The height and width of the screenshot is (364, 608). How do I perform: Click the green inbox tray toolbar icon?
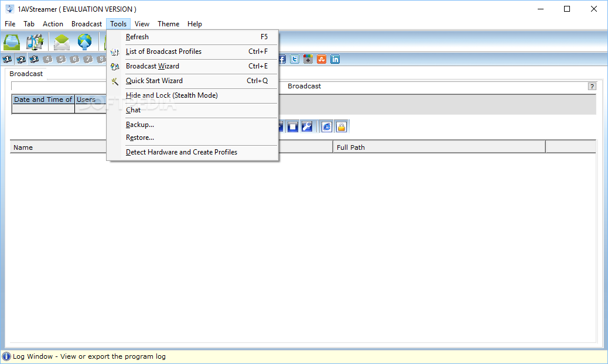click(12, 42)
